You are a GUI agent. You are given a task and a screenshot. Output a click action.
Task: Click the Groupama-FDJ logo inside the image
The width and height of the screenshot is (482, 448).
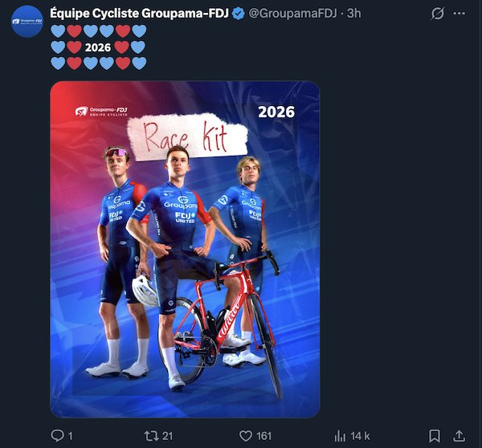coord(103,112)
